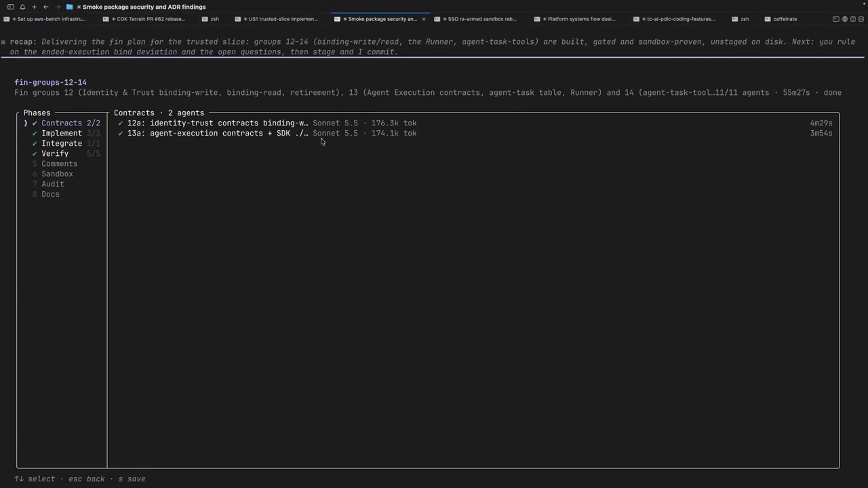Screen dimensions: 868x488
Task: Click the globe browser icon at top right
Action: (844, 19)
